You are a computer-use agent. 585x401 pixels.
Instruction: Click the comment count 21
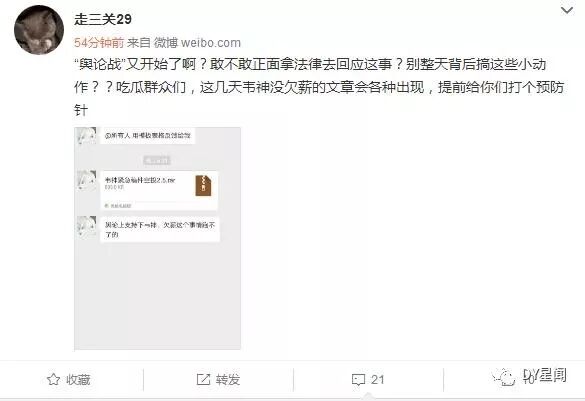coord(378,380)
